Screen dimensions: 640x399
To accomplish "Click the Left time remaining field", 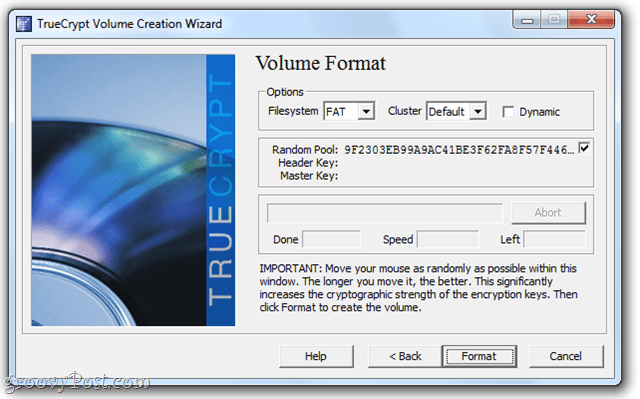I will click(554, 239).
